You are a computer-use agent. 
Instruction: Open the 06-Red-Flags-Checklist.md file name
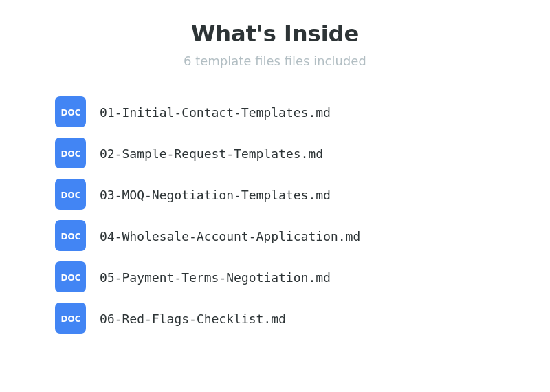click(x=192, y=319)
